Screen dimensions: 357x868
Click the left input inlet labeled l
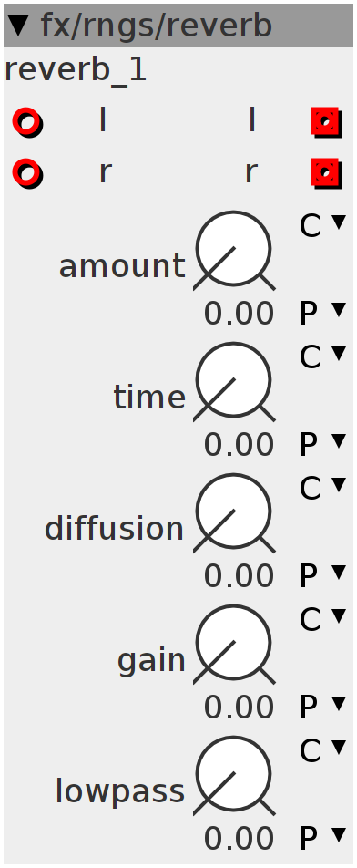(27, 122)
